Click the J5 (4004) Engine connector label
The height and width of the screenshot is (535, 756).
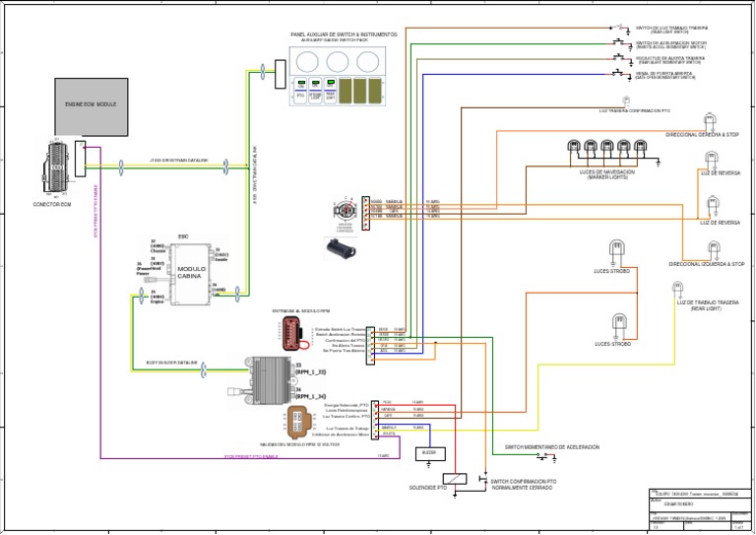pos(157,297)
